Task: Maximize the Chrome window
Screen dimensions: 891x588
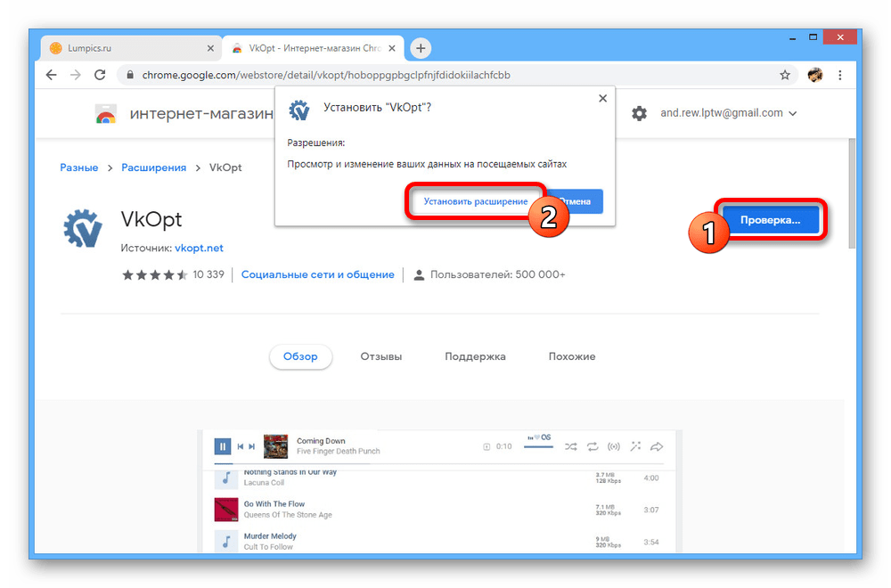Action: point(813,37)
